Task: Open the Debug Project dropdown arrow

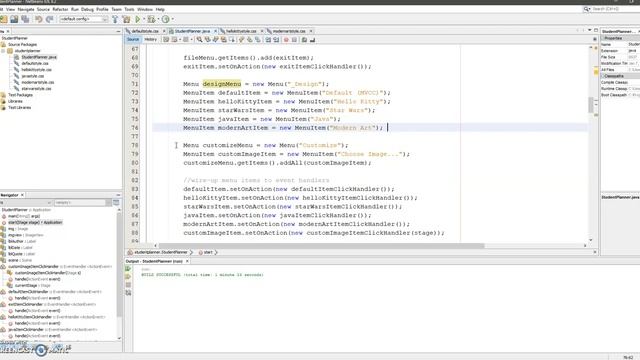Action: click(158, 19)
